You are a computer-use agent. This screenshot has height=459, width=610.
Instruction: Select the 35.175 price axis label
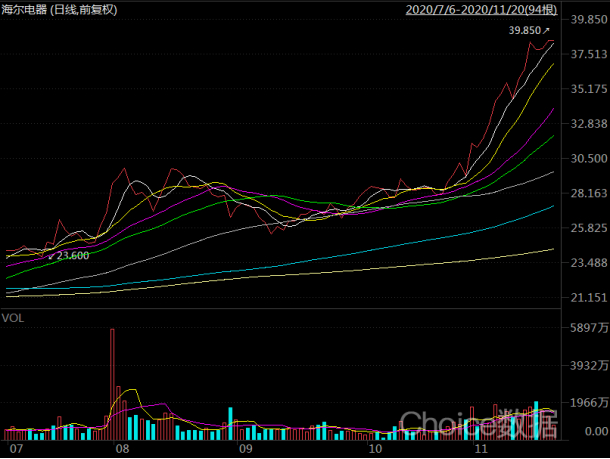pos(589,89)
